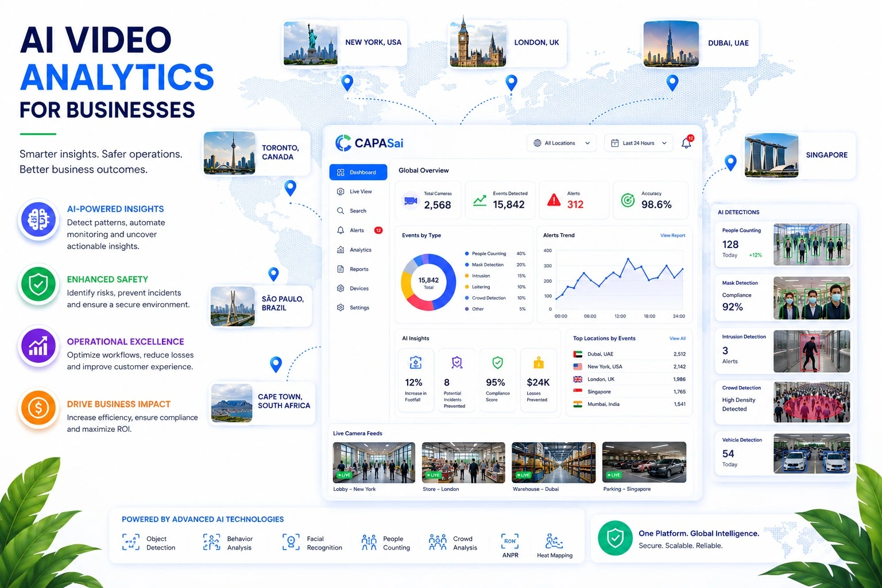Open the People Counting detection image

point(811,245)
